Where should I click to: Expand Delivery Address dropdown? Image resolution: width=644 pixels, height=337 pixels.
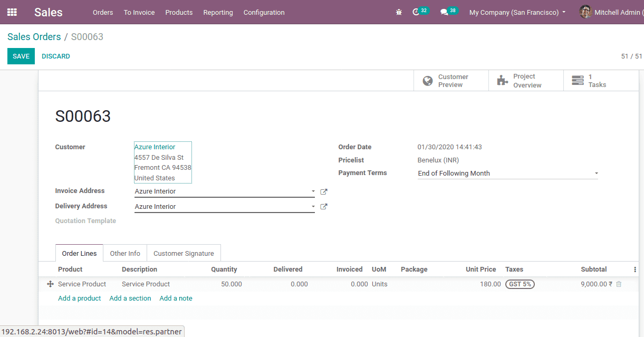tap(313, 207)
